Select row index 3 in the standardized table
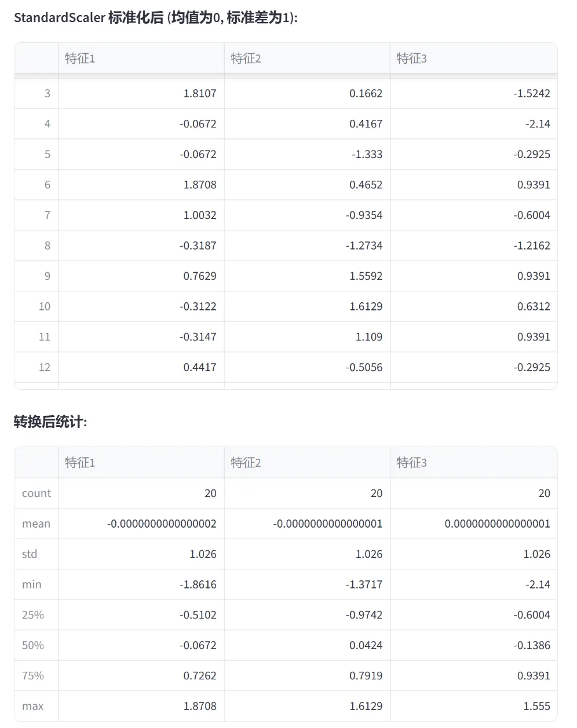577x728 pixels. pos(47,93)
